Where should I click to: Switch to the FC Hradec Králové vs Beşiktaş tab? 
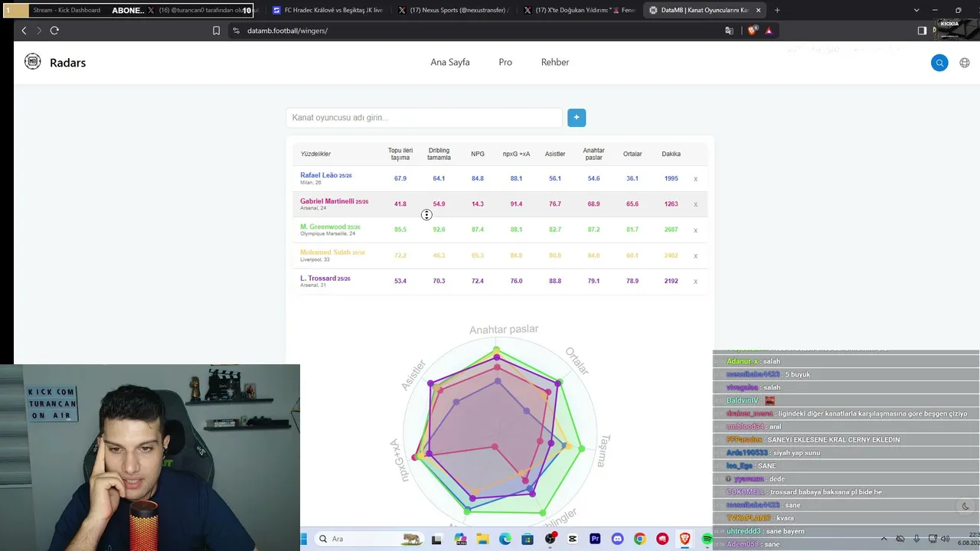[x=328, y=10]
